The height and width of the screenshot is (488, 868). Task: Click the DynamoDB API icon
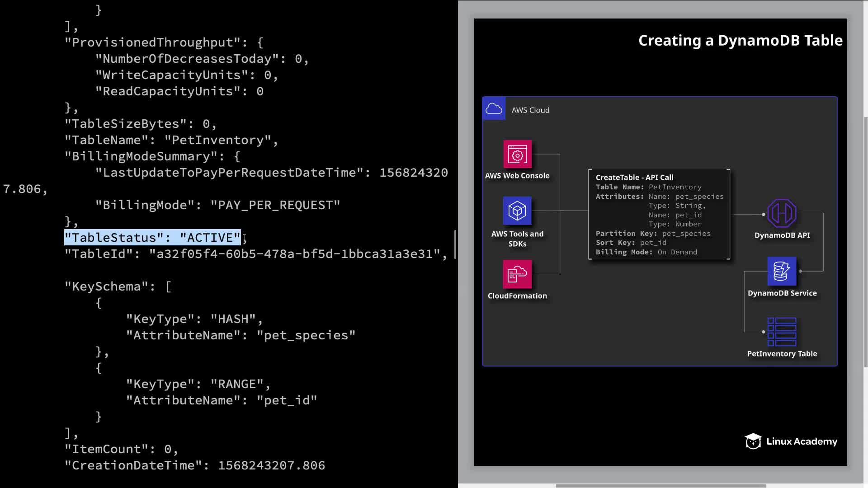tap(782, 213)
